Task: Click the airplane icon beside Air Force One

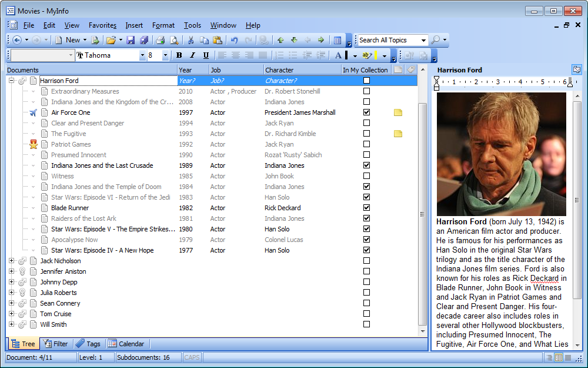Action: 34,112
